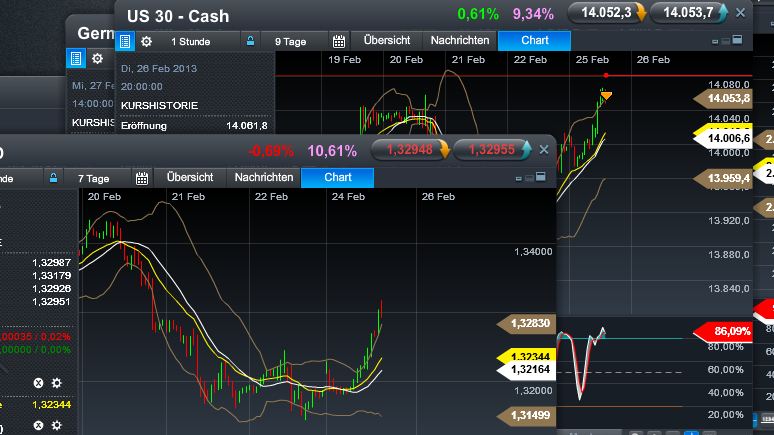Image resolution: width=774 pixels, height=435 pixels.
Task: Select smallest layout icon in US 30 window
Action: click(715, 41)
